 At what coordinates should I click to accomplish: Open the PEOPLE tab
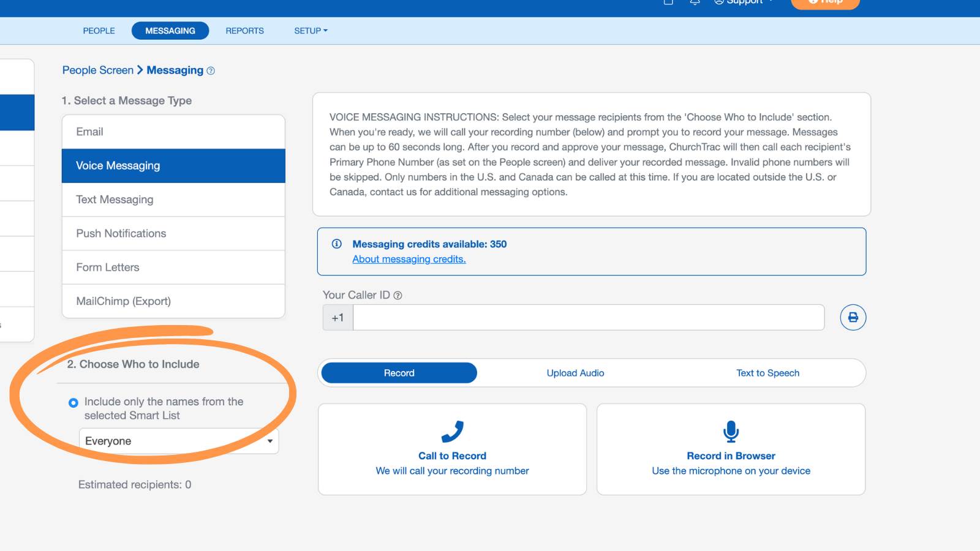coord(99,31)
